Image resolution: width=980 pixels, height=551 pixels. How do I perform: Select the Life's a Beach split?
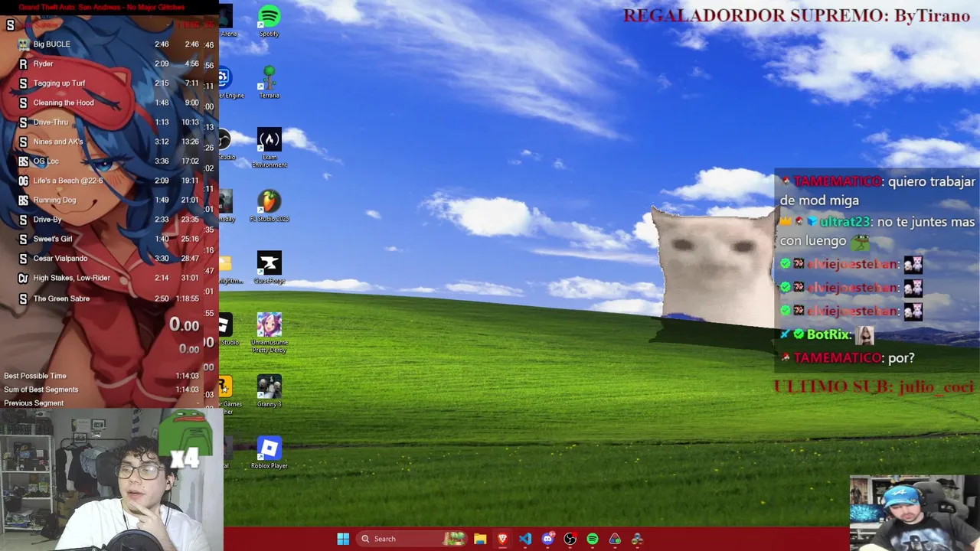109,181
